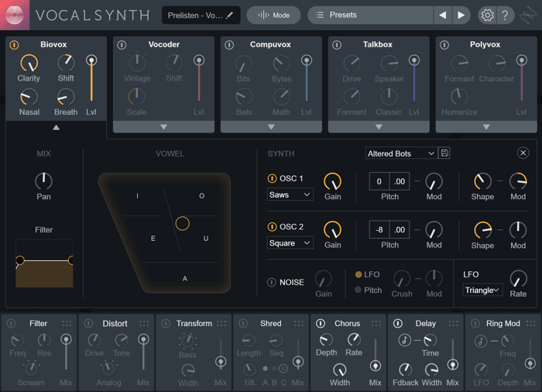Click the LFO Rate knob
The image size is (542, 392).
pyautogui.click(x=518, y=279)
